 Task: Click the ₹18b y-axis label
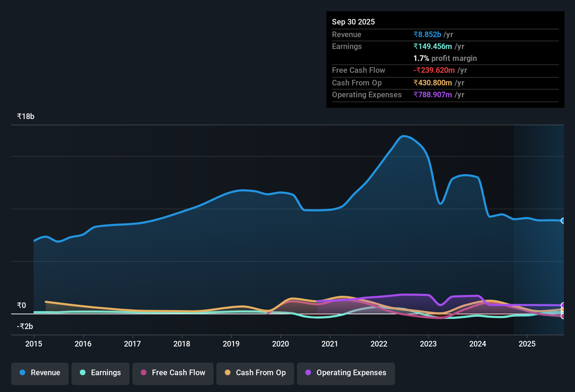pyautogui.click(x=26, y=117)
